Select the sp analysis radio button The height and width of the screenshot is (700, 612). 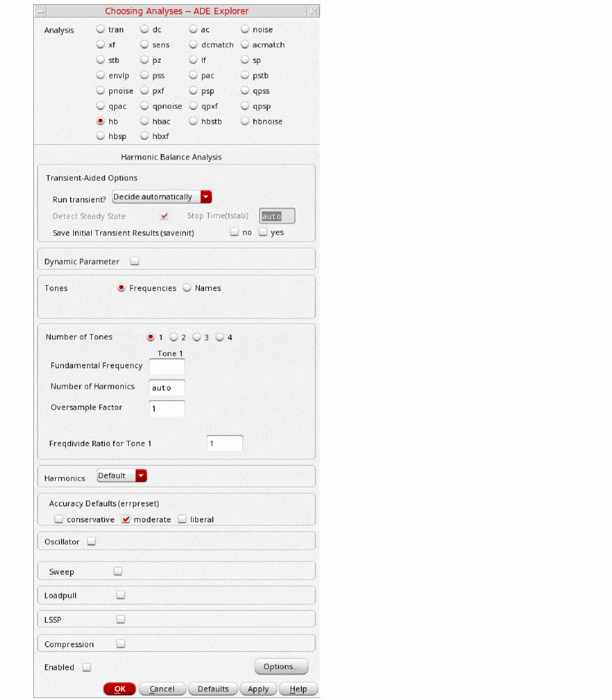(x=245, y=60)
